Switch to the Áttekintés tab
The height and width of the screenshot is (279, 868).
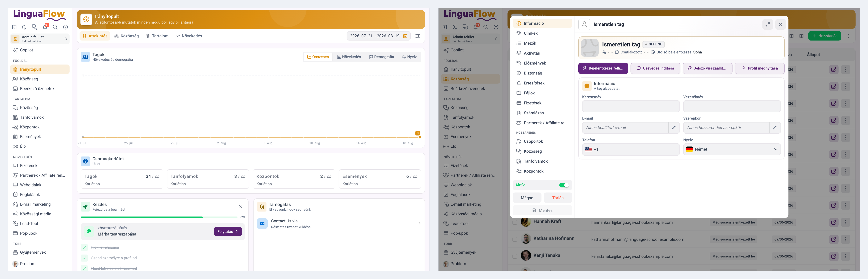click(x=95, y=36)
